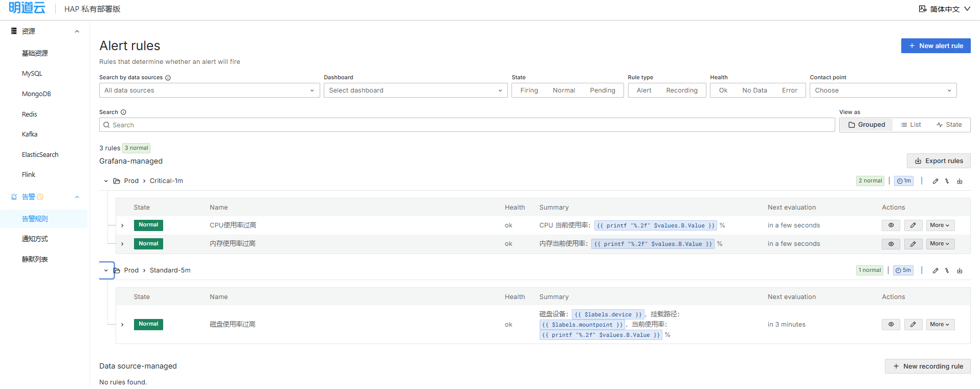Edit the CPU使用率过高 rule pencil button
This screenshot has width=980, height=389.
click(x=913, y=225)
